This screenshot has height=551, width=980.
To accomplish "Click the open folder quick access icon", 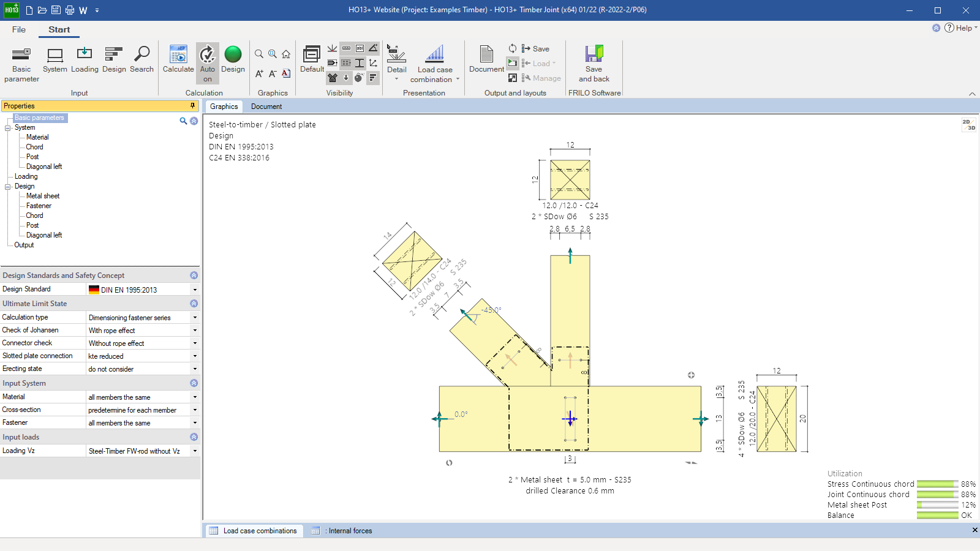I will pos(42,10).
